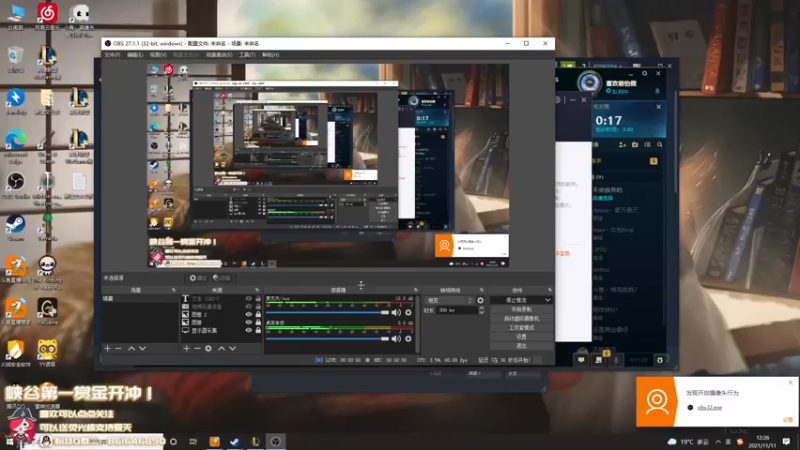Open the dropdown arrow next to 停止推流
Image resolution: width=800 pixels, height=450 pixels.
coord(547,300)
